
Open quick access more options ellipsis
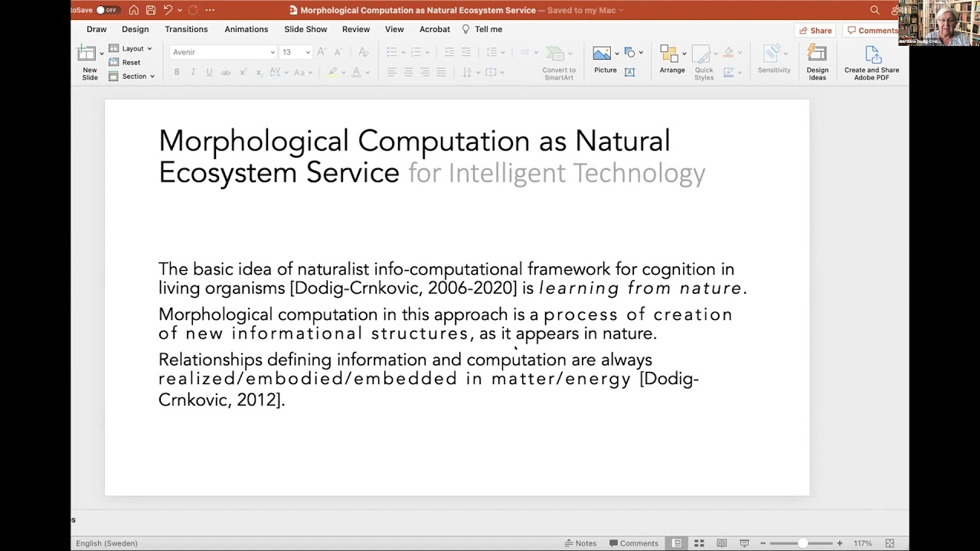[x=210, y=10]
